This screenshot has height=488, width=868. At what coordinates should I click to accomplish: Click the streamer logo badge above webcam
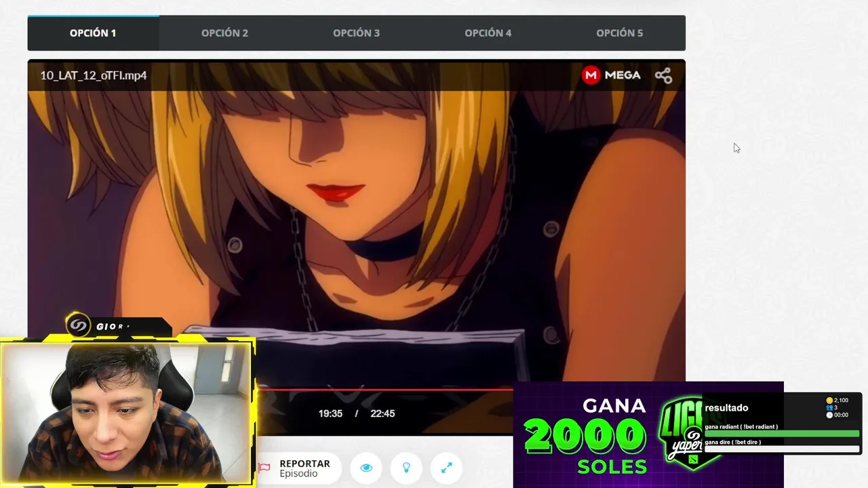point(78,326)
